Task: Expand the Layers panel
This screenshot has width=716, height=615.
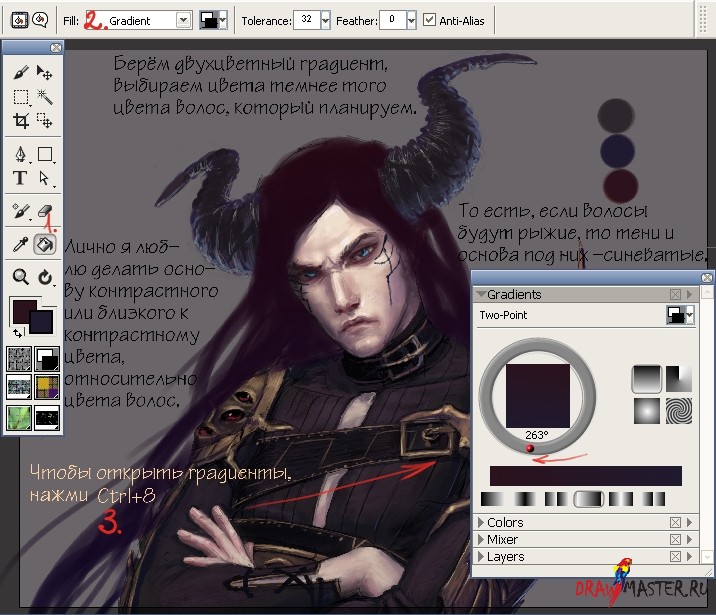Action: (481, 557)
